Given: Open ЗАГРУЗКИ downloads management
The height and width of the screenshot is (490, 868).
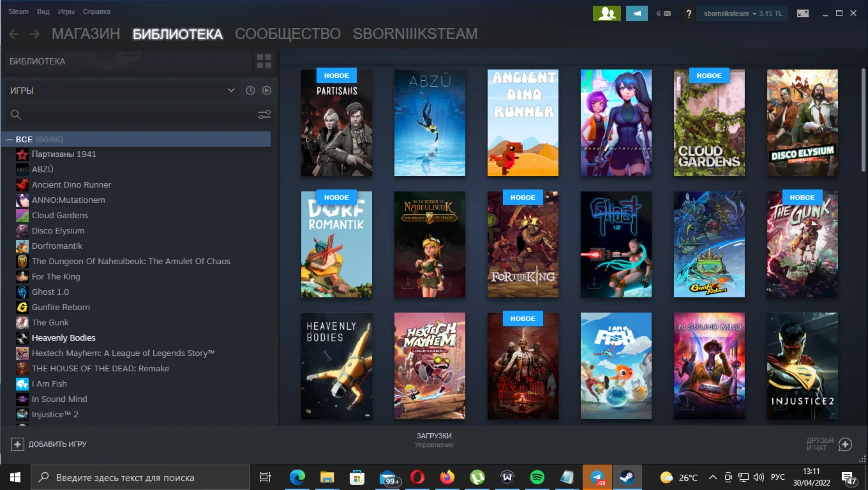Looking at the screenshot, I should 433,440.
